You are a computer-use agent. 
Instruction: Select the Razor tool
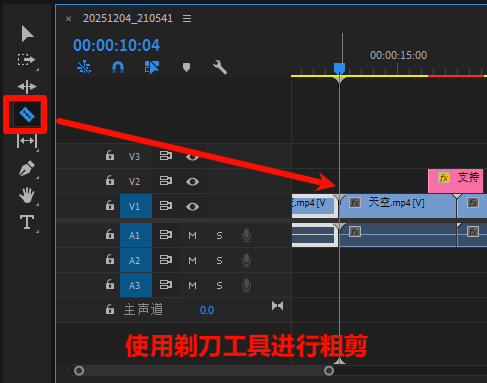(27, 115)
